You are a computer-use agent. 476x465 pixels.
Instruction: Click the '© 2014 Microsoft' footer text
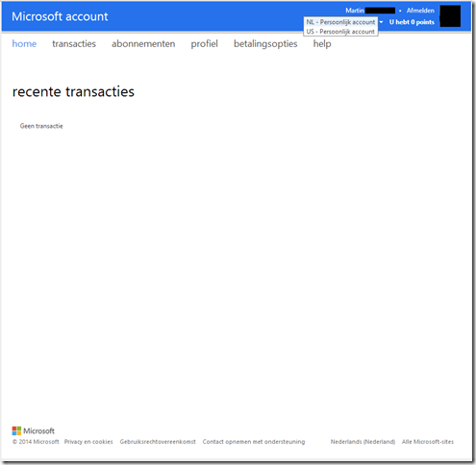tap(36, 442)
